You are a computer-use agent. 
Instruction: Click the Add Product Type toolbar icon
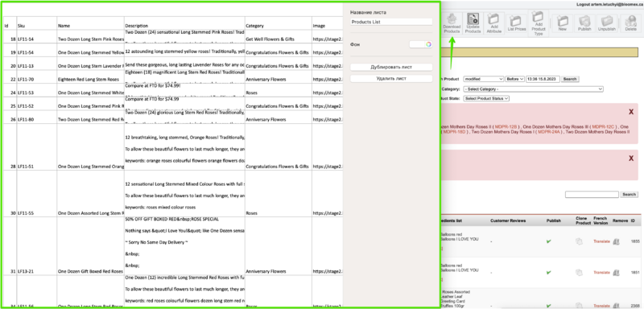539,23
